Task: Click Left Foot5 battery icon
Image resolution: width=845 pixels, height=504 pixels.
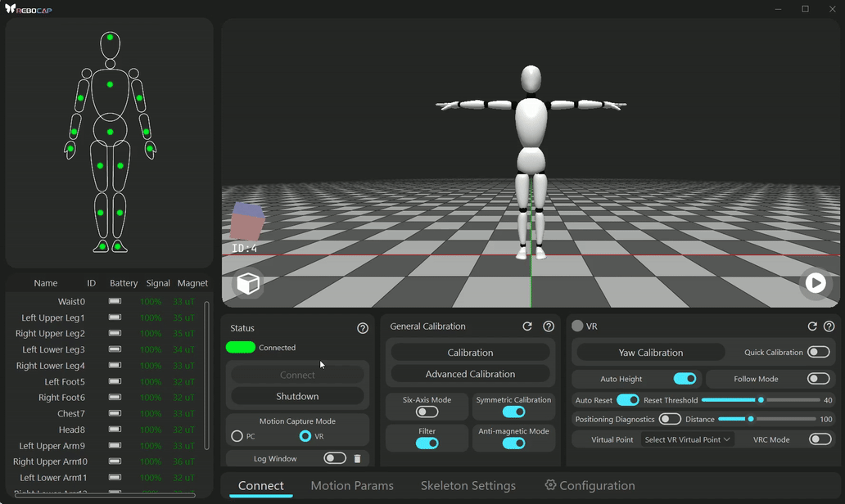Action: pyautogui.click(x=115, y=381)
